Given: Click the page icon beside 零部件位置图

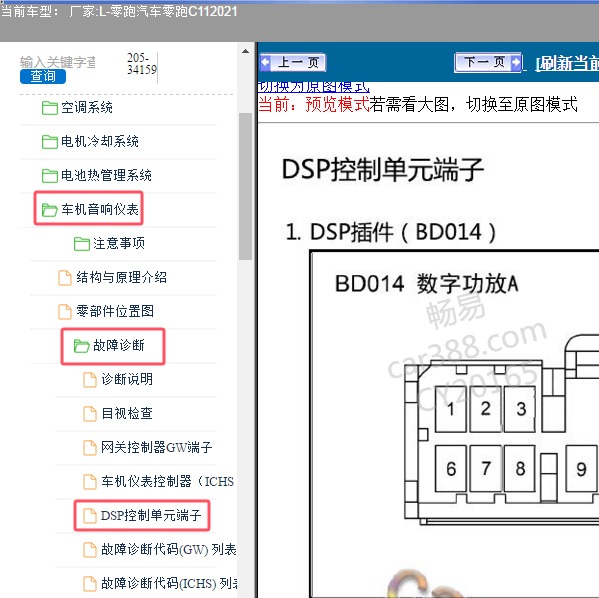Looking at the screenshot, I should (65, 312).
